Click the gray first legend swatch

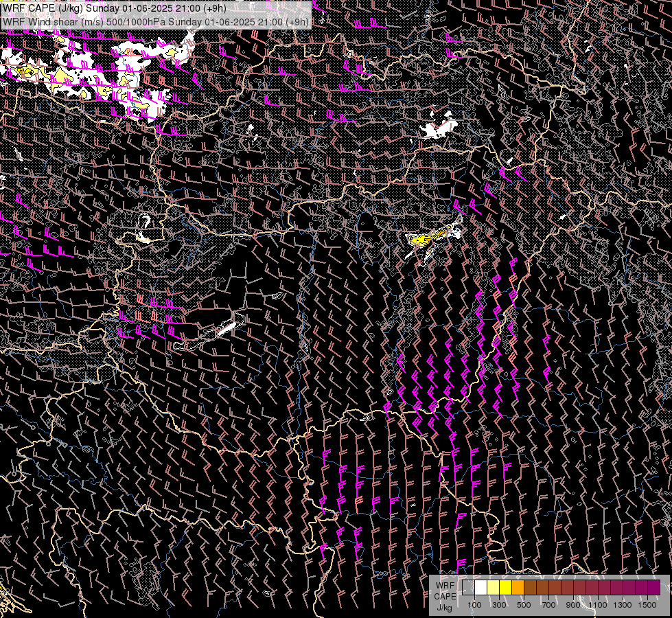468,587
